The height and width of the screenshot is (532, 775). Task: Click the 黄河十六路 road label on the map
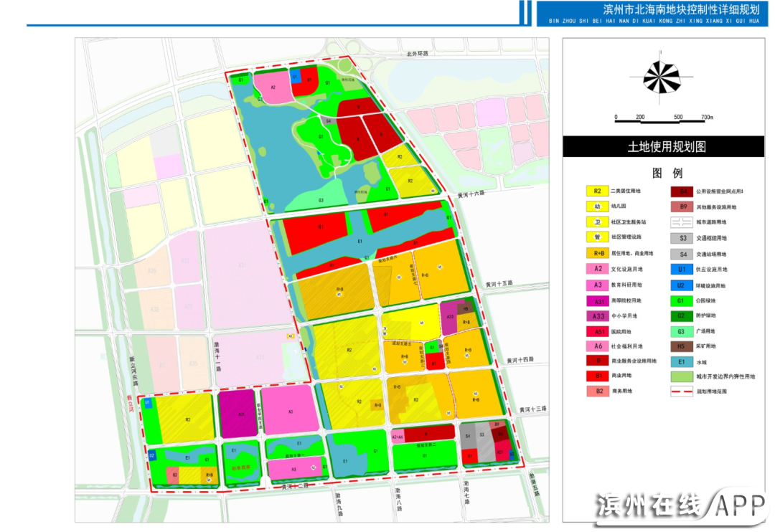[471, 194]
